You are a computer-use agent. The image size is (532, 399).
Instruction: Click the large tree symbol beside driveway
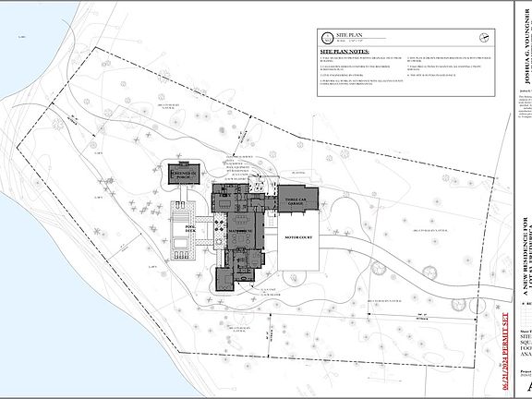coord(379,268)
